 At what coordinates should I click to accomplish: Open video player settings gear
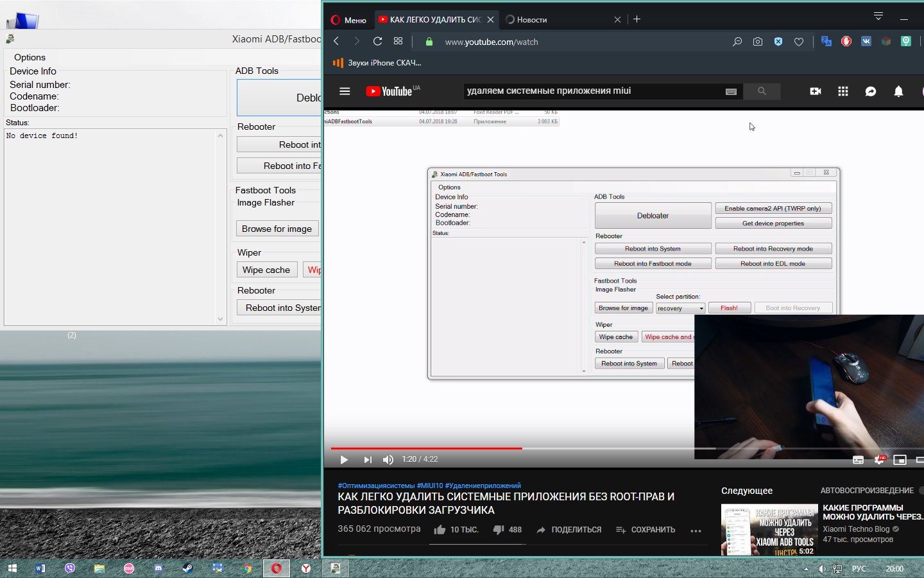pos(880,459)
